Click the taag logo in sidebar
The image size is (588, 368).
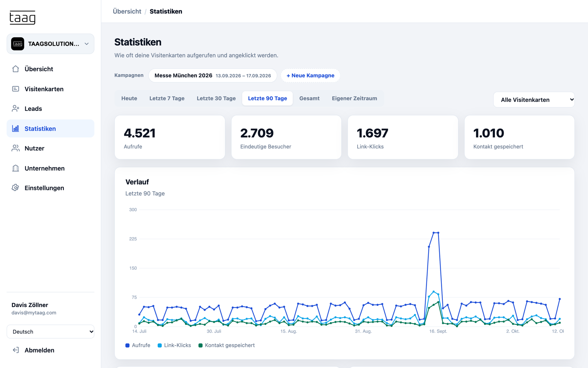[x=22, y=17]
